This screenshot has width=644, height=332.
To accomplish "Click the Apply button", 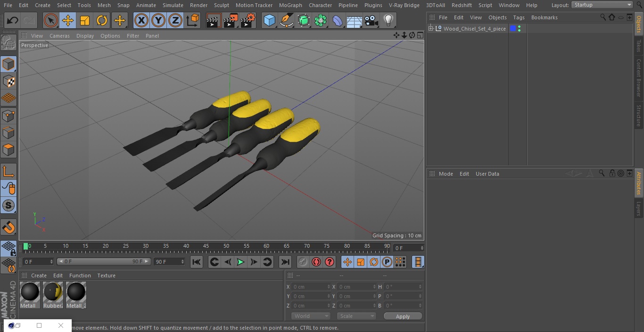I will coord(403,316).
